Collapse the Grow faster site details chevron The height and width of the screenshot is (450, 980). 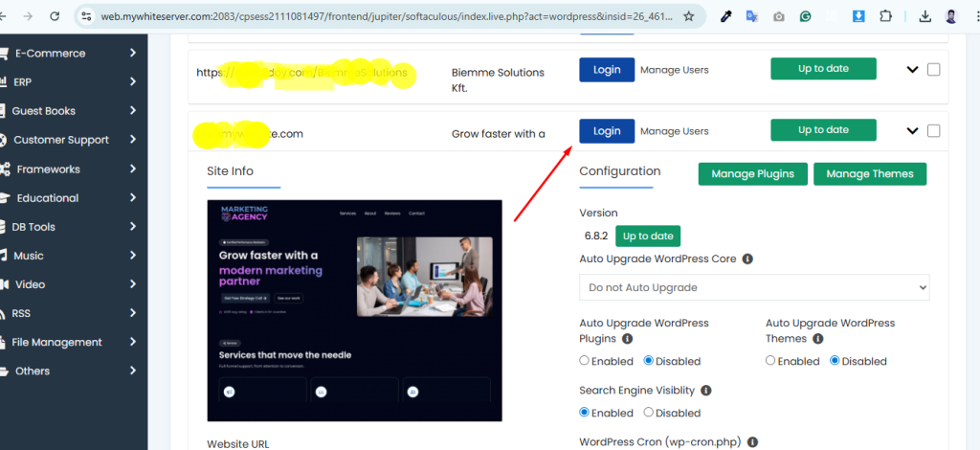pos(912,131)
